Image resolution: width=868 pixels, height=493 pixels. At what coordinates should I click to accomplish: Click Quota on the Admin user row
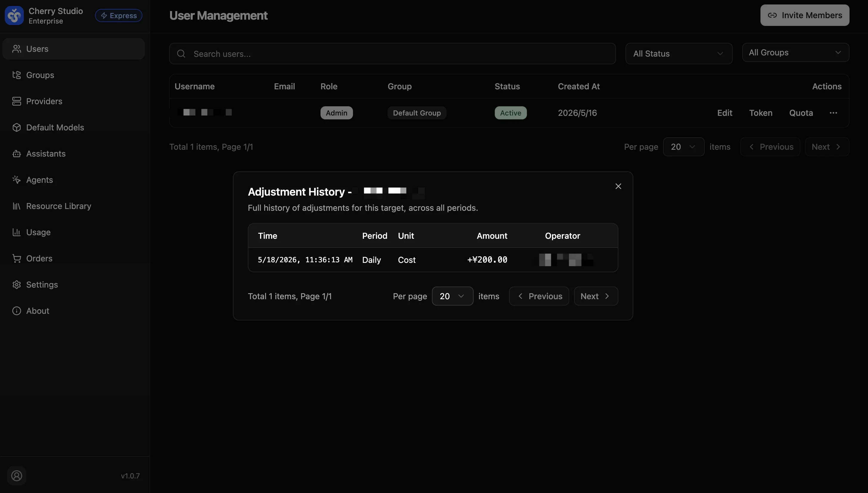tap(801, 113)
